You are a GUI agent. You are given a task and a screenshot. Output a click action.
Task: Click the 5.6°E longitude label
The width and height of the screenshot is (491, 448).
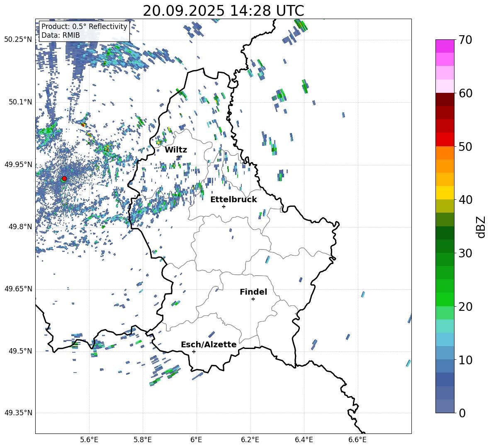[x=89, y=440]
